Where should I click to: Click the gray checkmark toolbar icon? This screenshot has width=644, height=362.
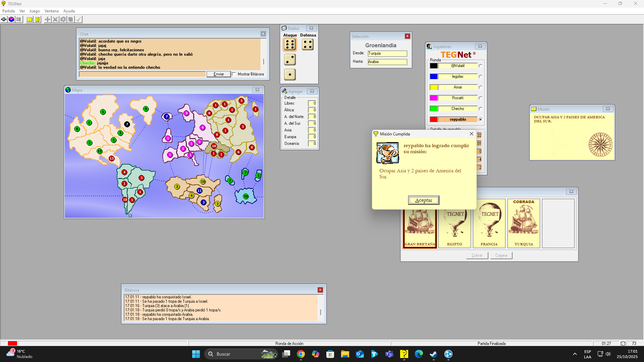click(78, 19)
